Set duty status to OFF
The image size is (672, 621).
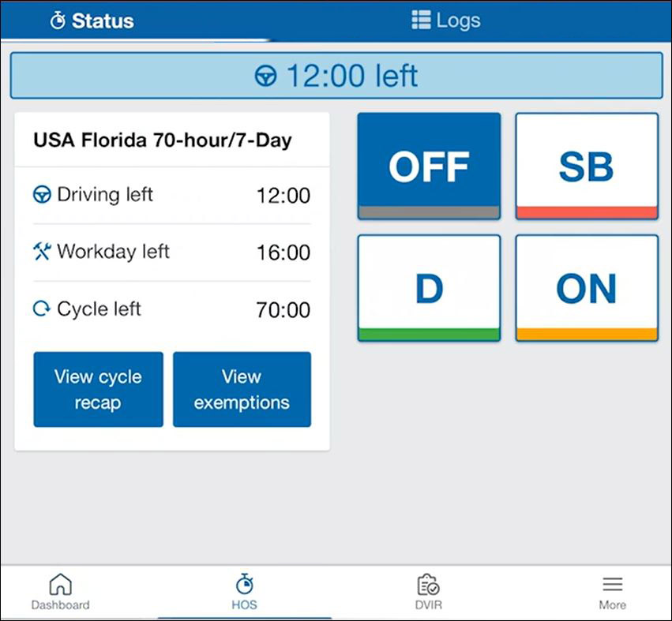[429, 166]
